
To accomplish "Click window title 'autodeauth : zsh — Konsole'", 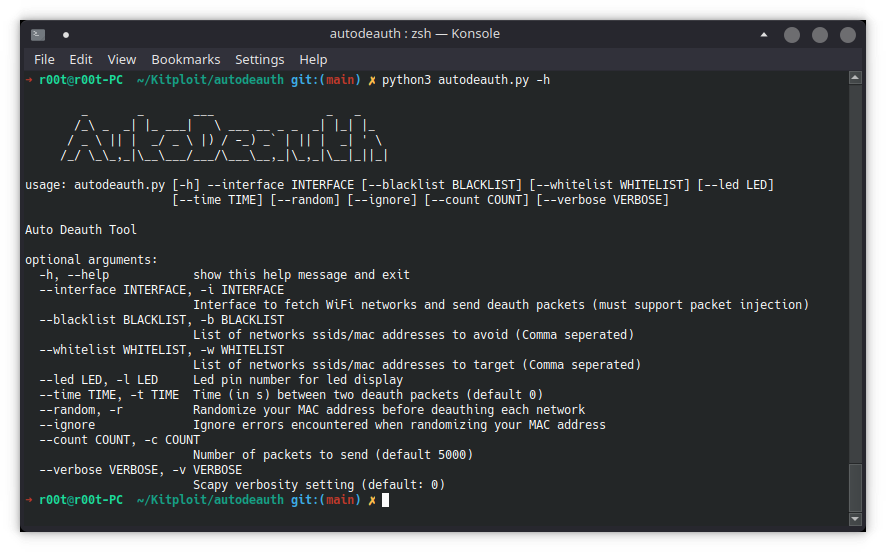I will tap(415, 34).
